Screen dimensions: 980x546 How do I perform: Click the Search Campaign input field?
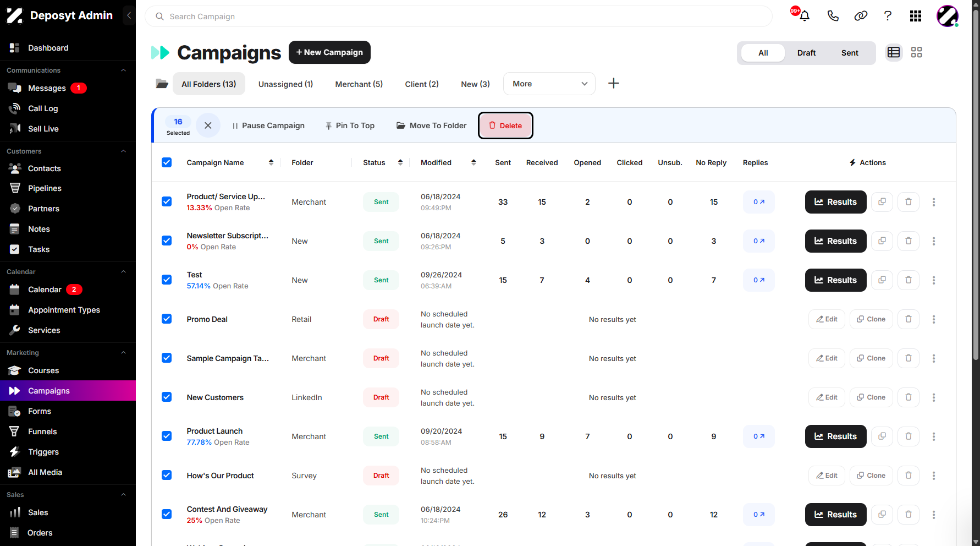pyautogui.click(x=458, y=17)
